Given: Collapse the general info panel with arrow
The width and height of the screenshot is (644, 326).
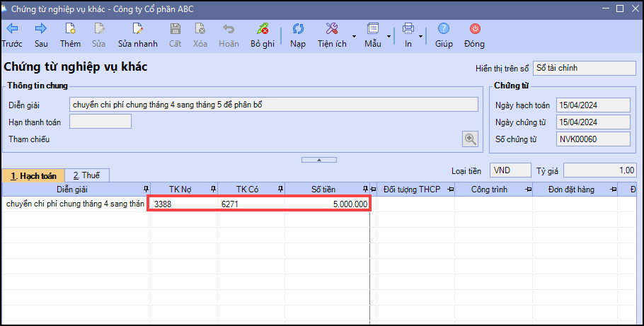Looking at the screenshot, I should click(318, 160).
